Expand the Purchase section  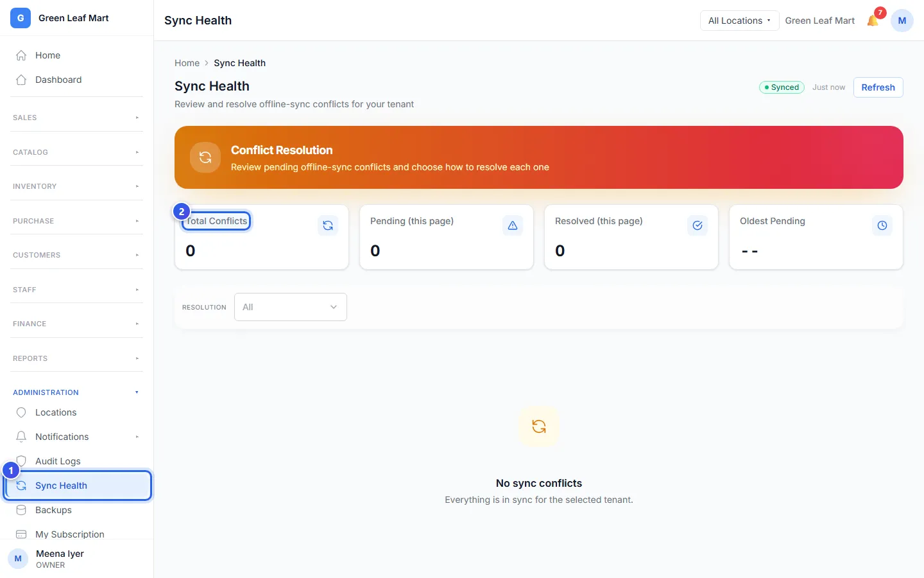coord(77,221)
